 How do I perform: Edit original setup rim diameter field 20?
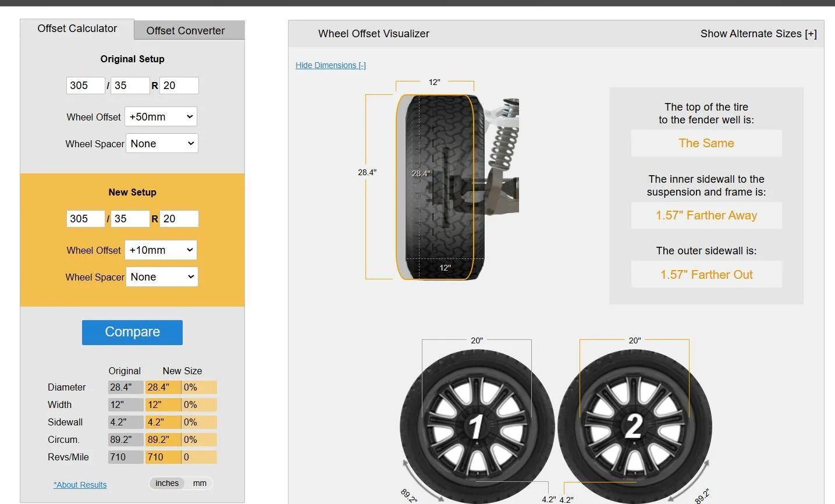[179, 86]
